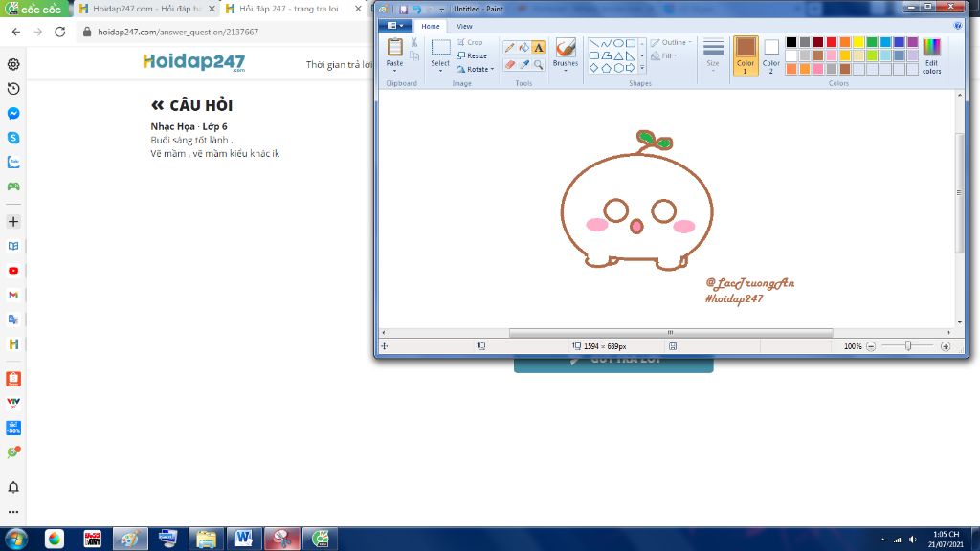
Task: Click Save icon in Paint quick access toolbar
Action: click(403, 9)
